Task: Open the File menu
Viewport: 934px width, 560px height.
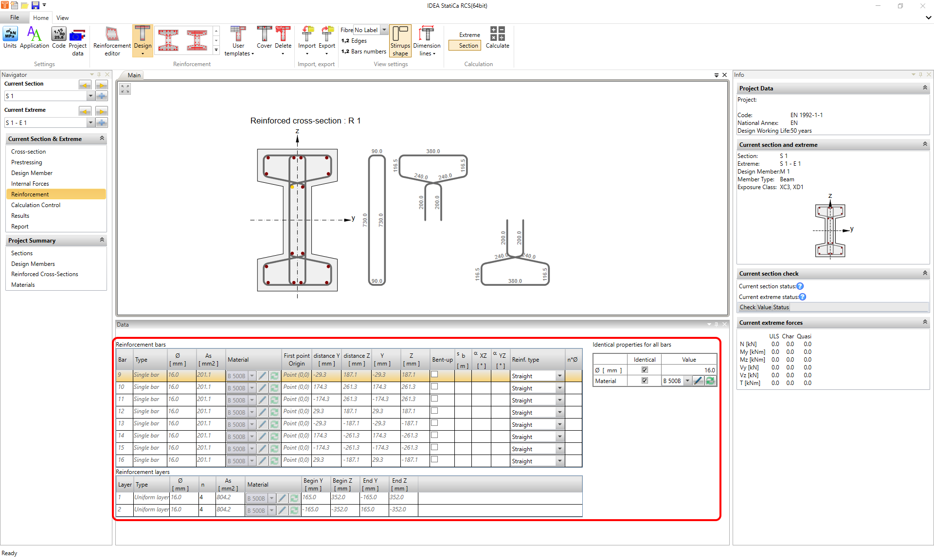Action: click(x=15, y=17)
